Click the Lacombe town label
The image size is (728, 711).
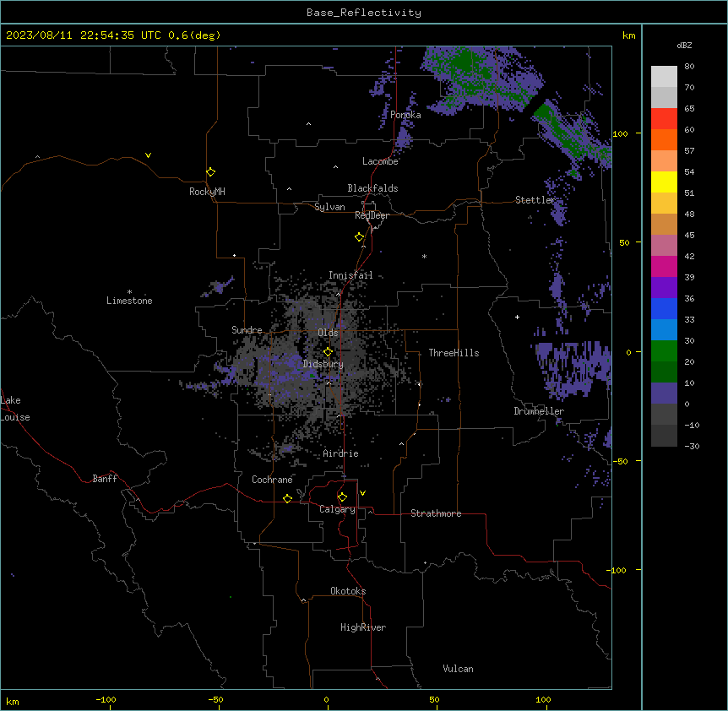[380, 161]
